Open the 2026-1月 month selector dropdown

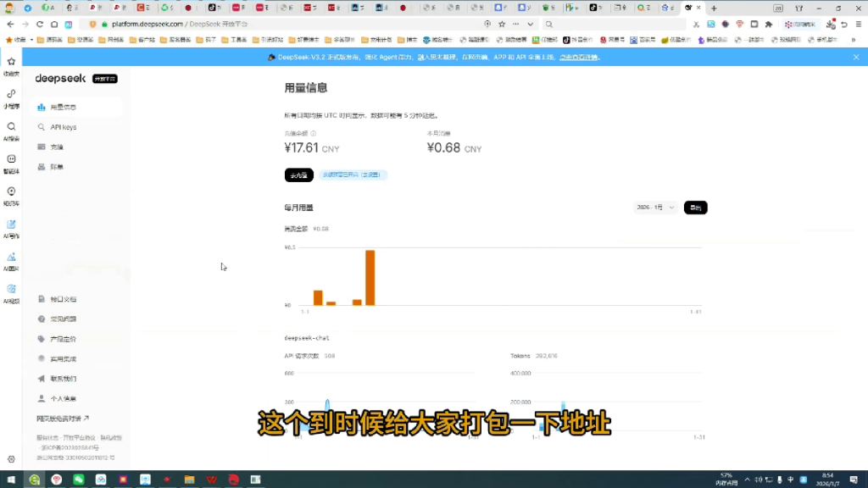click(654, 207)
